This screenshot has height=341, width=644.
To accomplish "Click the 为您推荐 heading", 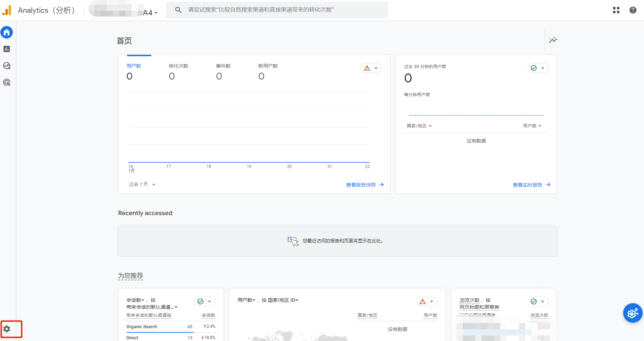I will (131, 276).
